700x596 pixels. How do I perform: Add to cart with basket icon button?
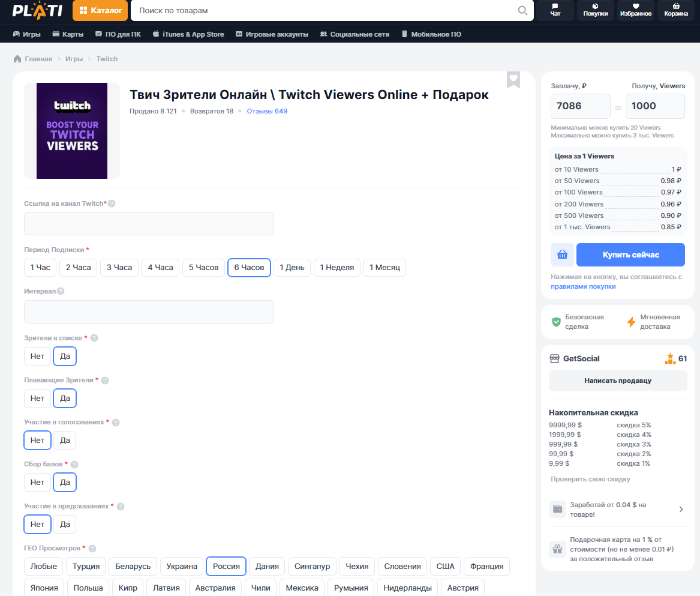562,254
